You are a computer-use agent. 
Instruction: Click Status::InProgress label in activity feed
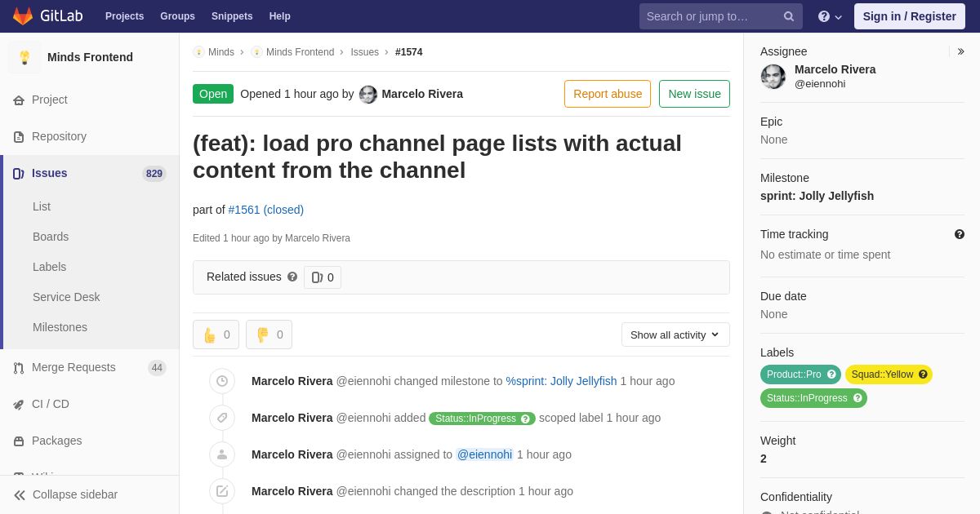482,419
